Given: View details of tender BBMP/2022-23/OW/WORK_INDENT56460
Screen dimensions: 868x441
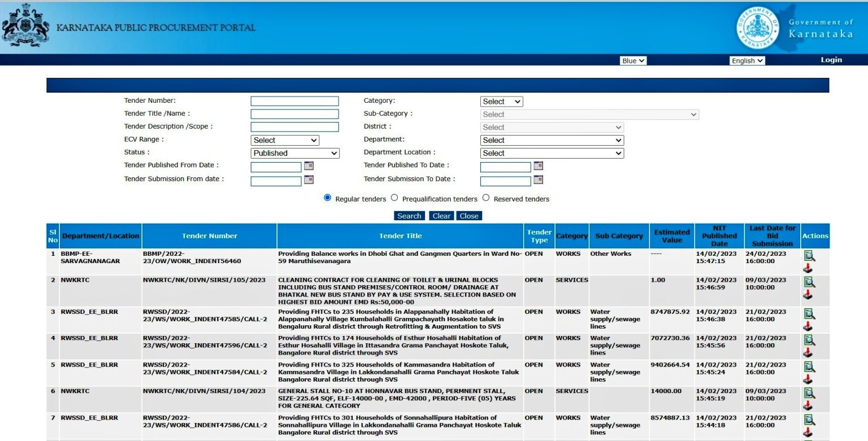Looking at the screenshot, I should (x=809, y=254).
